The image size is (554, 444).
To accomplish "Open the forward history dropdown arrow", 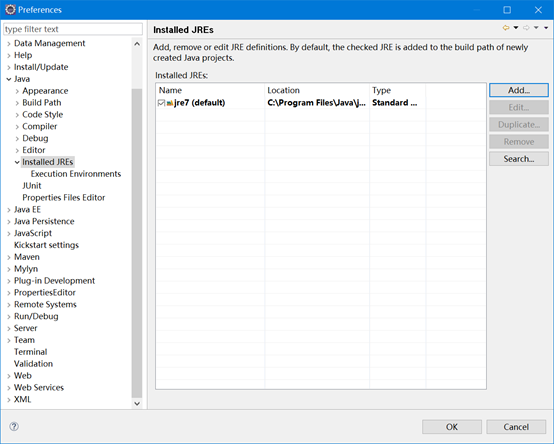I will (x=536, y=28).
